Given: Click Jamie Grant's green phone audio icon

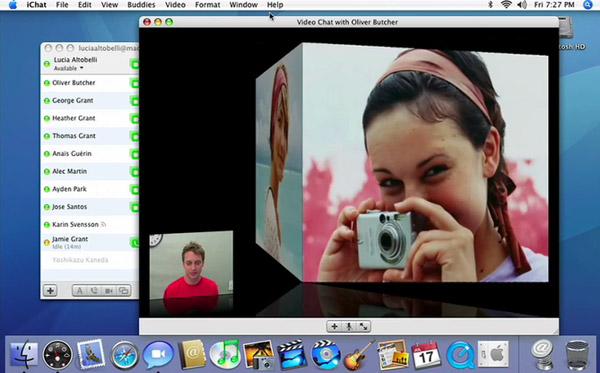Looking at the screenshot, I should (135, 243).
